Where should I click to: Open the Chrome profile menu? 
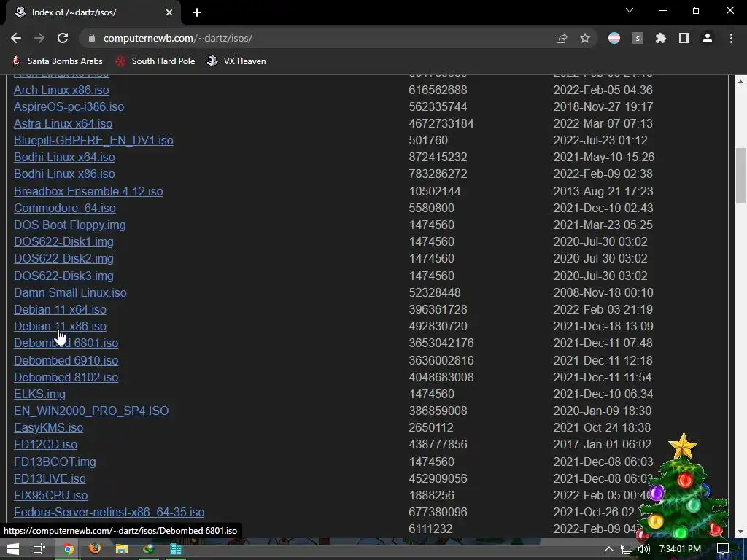708,38
